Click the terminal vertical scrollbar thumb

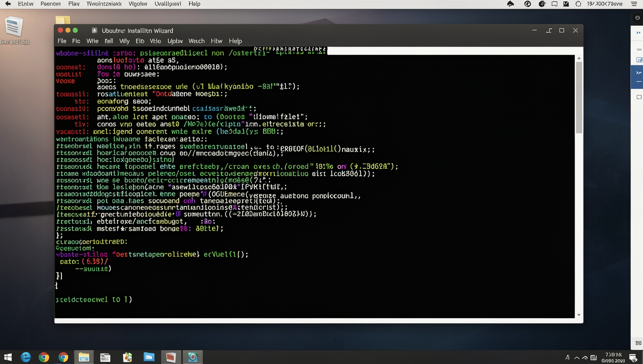coord(579,97)
